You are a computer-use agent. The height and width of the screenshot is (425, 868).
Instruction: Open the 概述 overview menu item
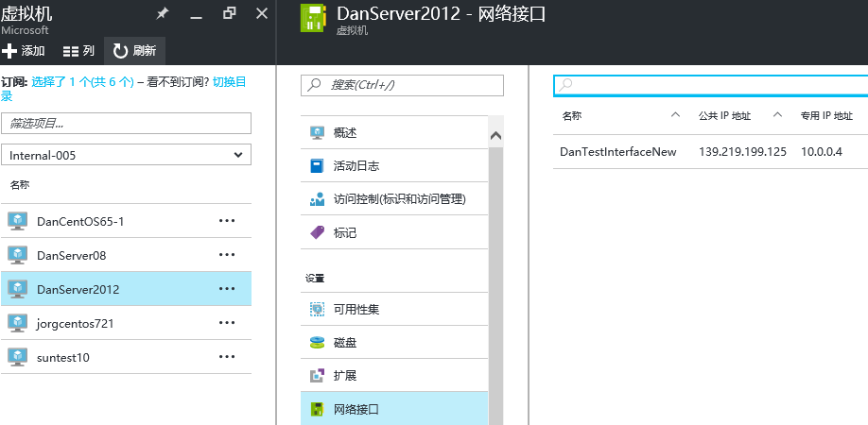tap(345, 133)
